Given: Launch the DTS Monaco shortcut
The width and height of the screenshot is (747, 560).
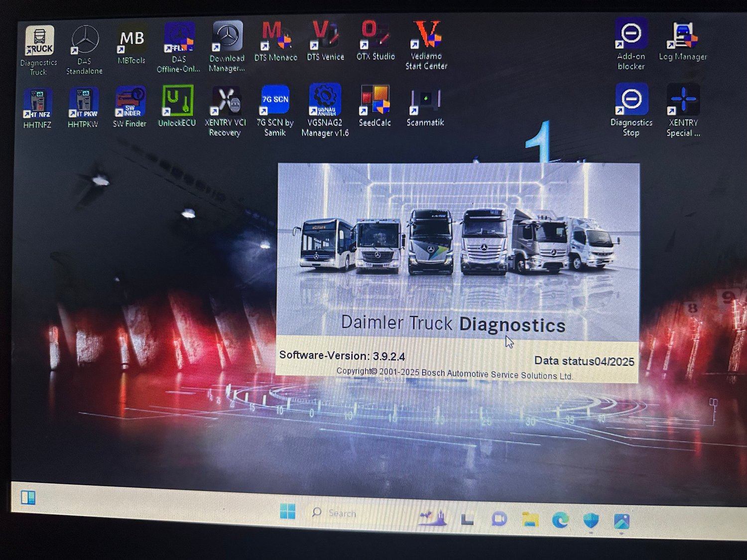Looking at the screenshot, I should (276, 41).
